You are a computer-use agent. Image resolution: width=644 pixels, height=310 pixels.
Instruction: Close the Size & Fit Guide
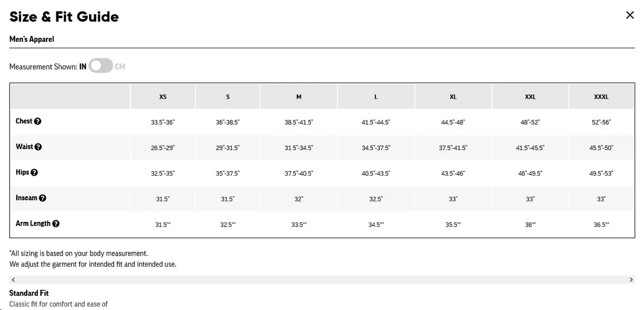630,15
